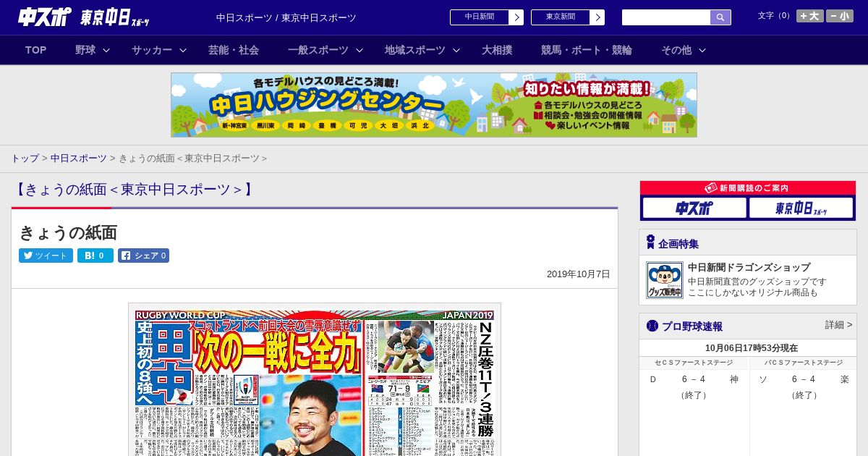Click パＣＳファーストステージ column header
The width and height of the screenshot is (868, 456).
(804, 363)
